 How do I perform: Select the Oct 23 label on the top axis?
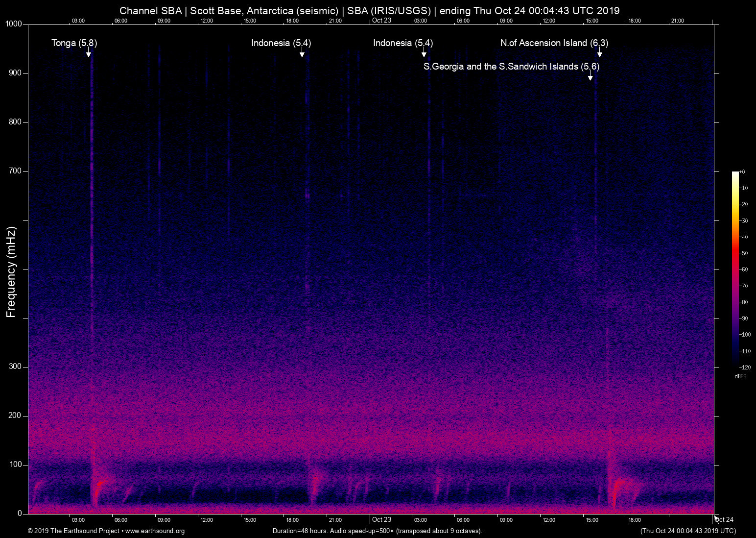click(x=381, y=21)
